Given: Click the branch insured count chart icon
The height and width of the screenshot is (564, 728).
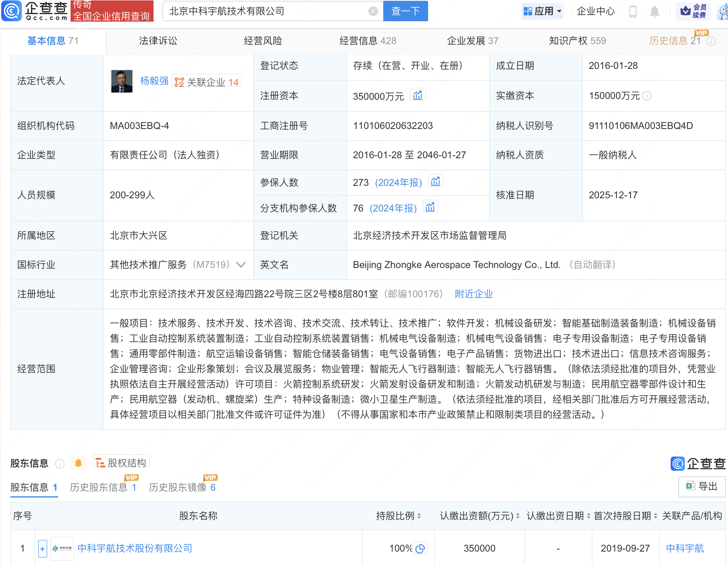Looking at the screenshot, I should click(x=430, y=207).
